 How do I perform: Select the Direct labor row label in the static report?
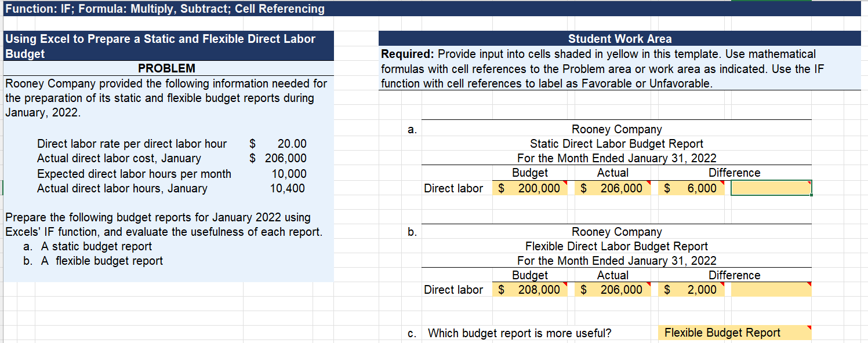coord(454,188)
